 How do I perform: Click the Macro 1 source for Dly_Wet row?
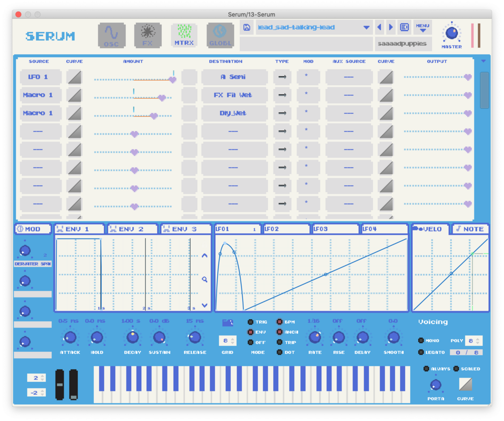pyautogui.click(x=41, y=113)
